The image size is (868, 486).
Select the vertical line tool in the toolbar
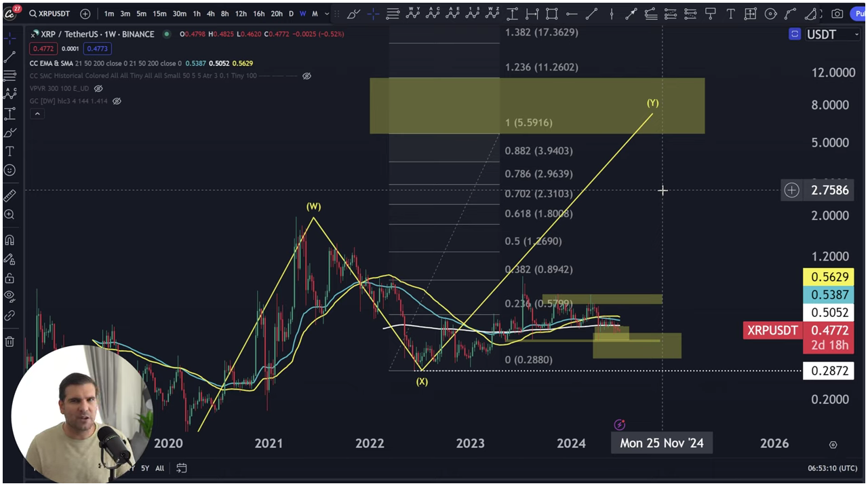612,14
